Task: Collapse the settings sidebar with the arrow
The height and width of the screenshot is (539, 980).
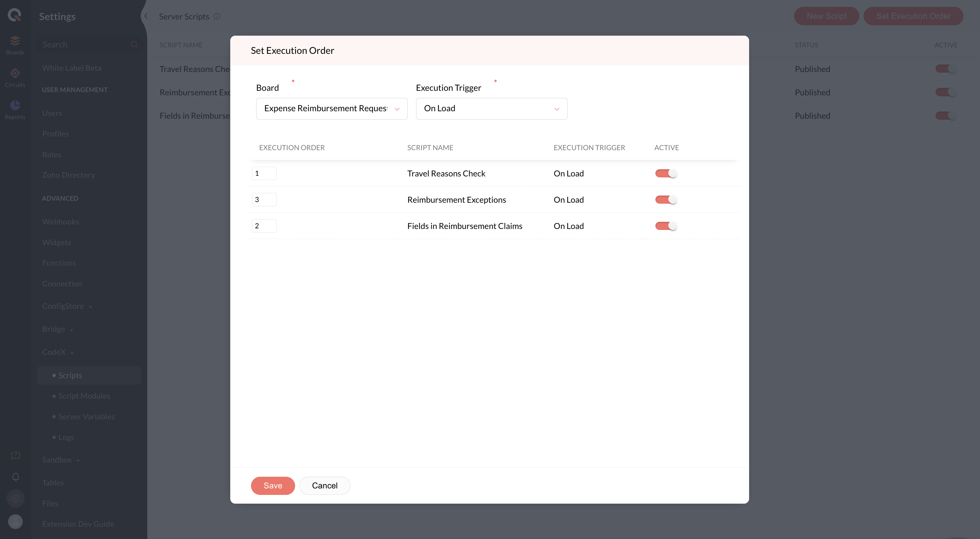Action: (x=146, y=16)
